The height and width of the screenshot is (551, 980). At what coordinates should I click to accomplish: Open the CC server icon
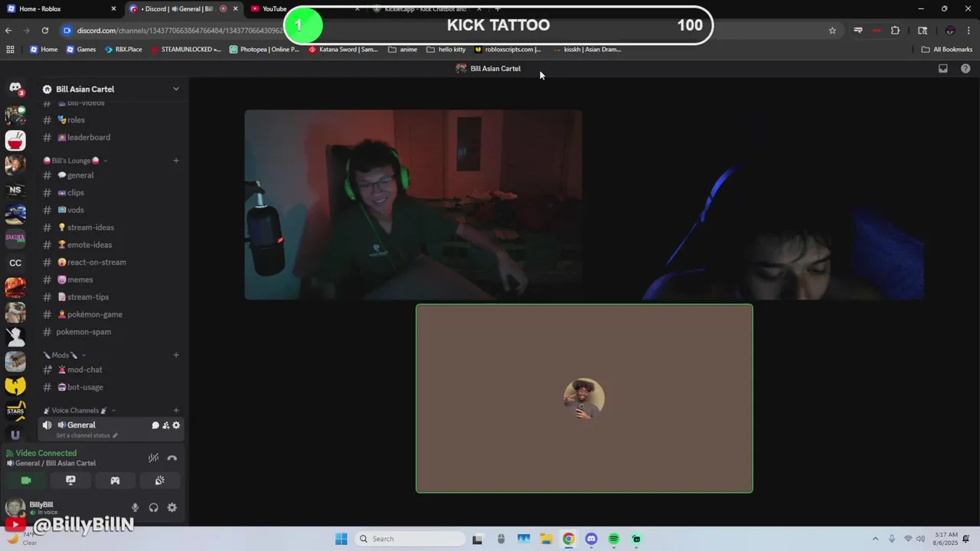15,262
